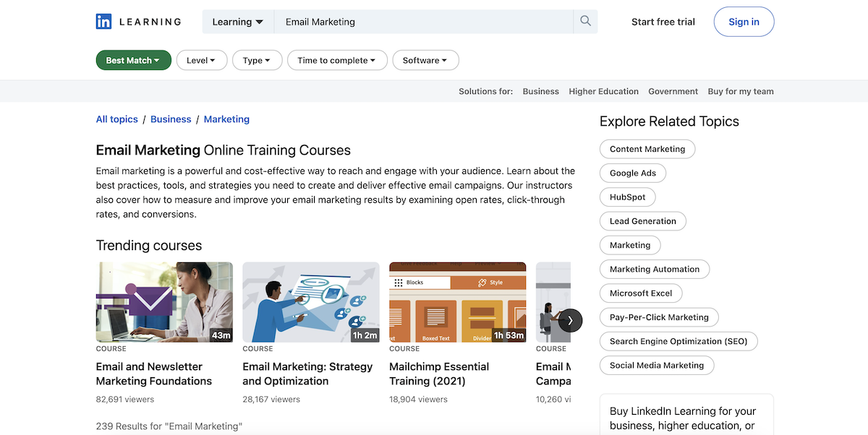Click the right arrow on the course carousel
The image size is (868, 435).
pos(570,320)
